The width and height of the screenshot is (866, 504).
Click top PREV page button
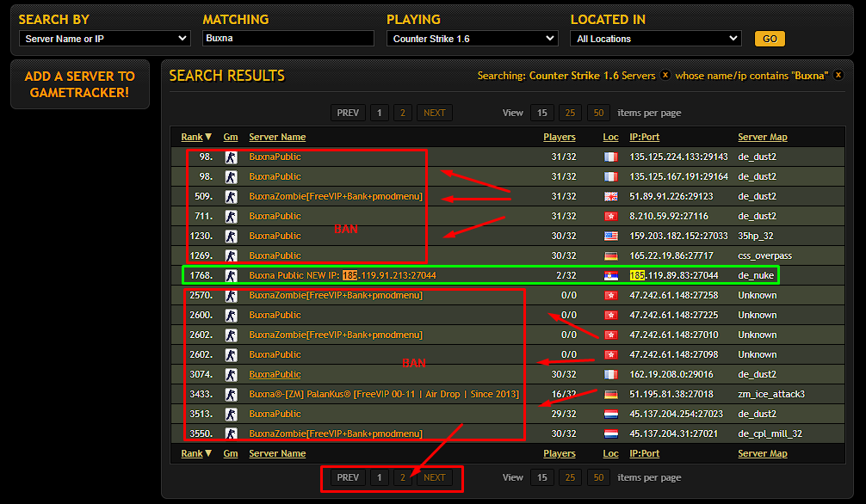(348, 113)
